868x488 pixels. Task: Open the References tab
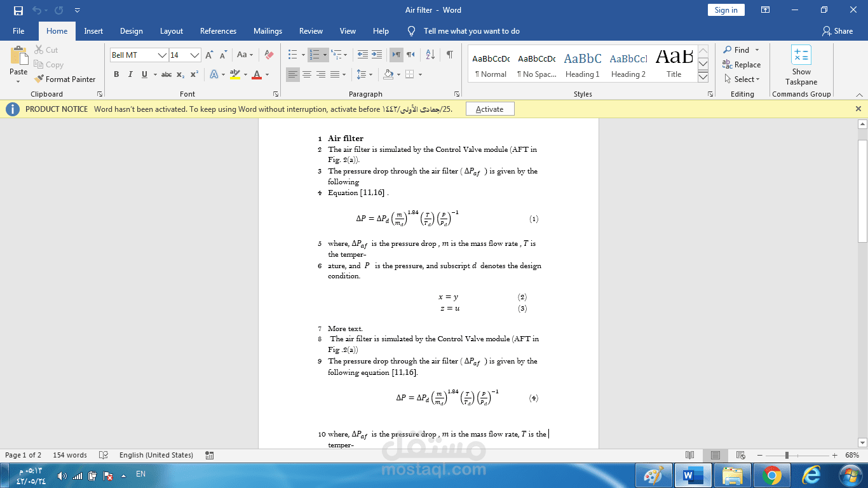point(218,31)
